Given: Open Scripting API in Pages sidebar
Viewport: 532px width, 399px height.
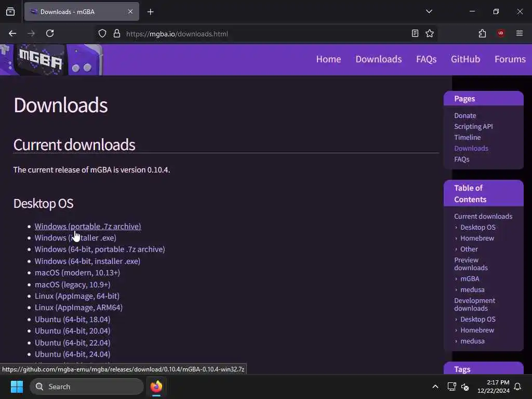Looking at the screenshot, I should tap(473, 127).
